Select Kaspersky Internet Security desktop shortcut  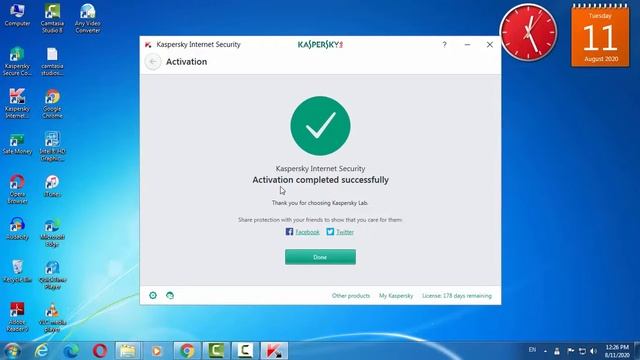tap(17, 104)
